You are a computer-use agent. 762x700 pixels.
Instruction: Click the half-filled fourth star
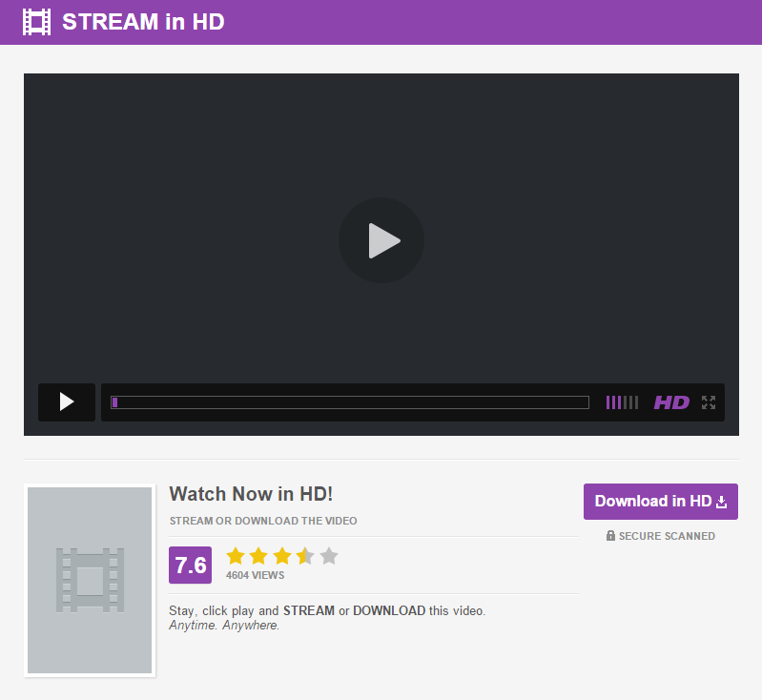pyautogui.click(x=306, y=556)
